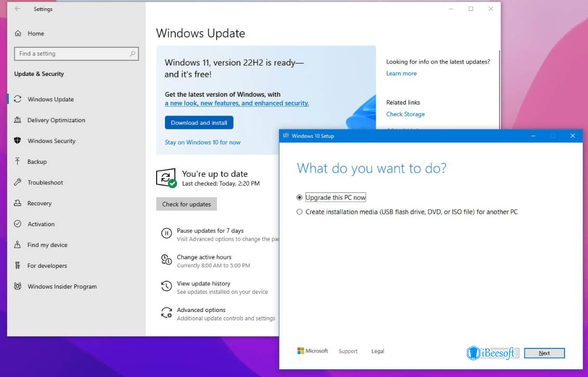
Task: Click the Windows Insider Program icon
Action: pyautogui.click(x=18, y=287)
